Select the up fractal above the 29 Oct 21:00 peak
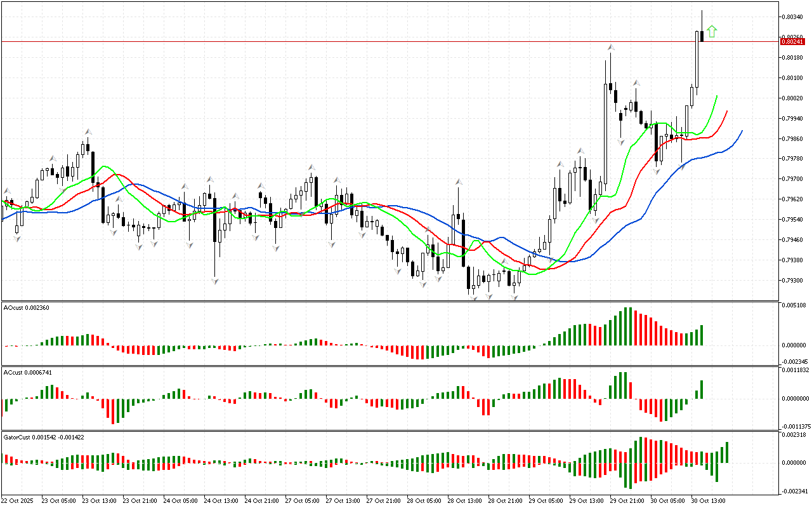The height and width of the screenshot is (508, 812). tap(610, 47)
